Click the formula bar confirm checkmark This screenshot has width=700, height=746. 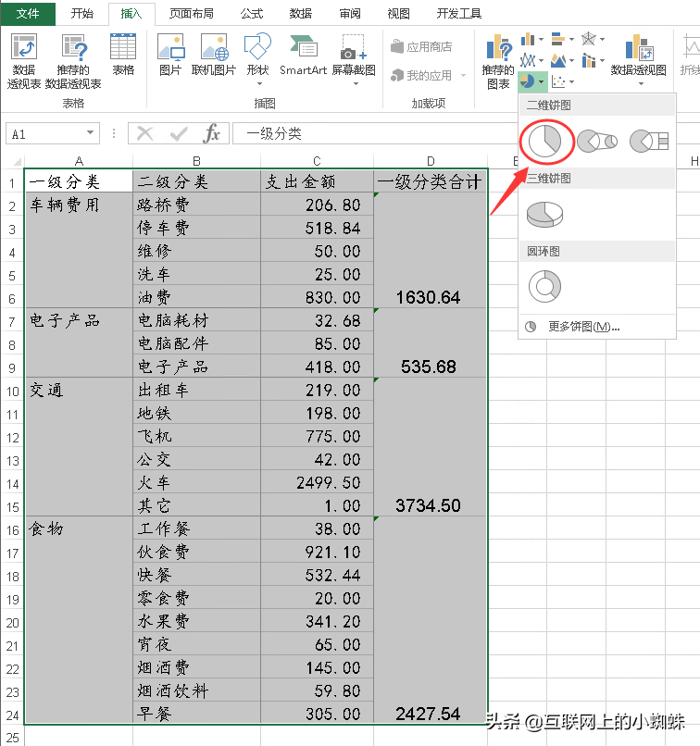[x=179, y=133]
